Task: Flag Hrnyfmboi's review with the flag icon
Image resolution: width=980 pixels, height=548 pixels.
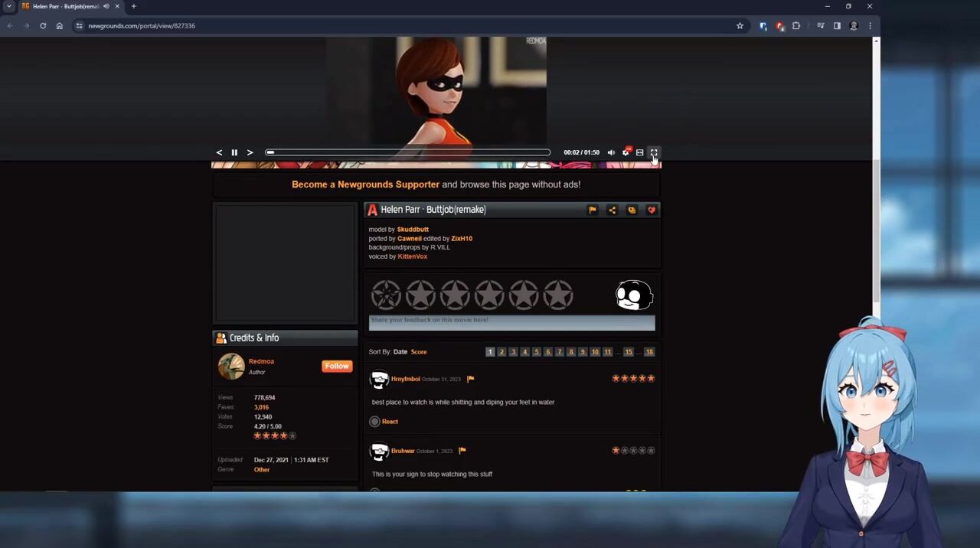Action: (x=470, y=379)
